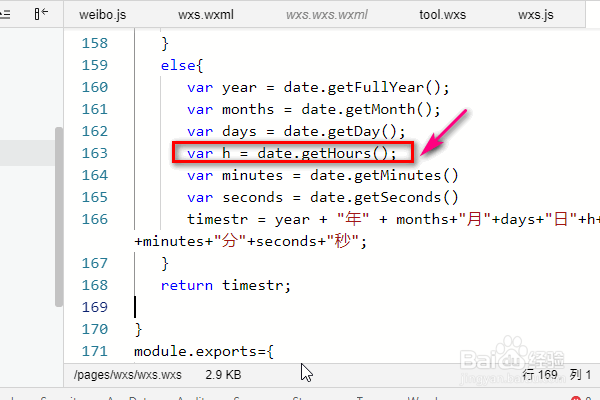Click line number 161 in gutter

click(x=95, y=109)
